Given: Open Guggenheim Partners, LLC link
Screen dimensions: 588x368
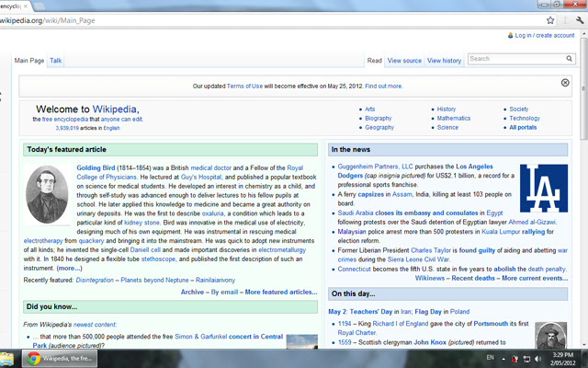Looking at the screenshot, I should point(375,167).
